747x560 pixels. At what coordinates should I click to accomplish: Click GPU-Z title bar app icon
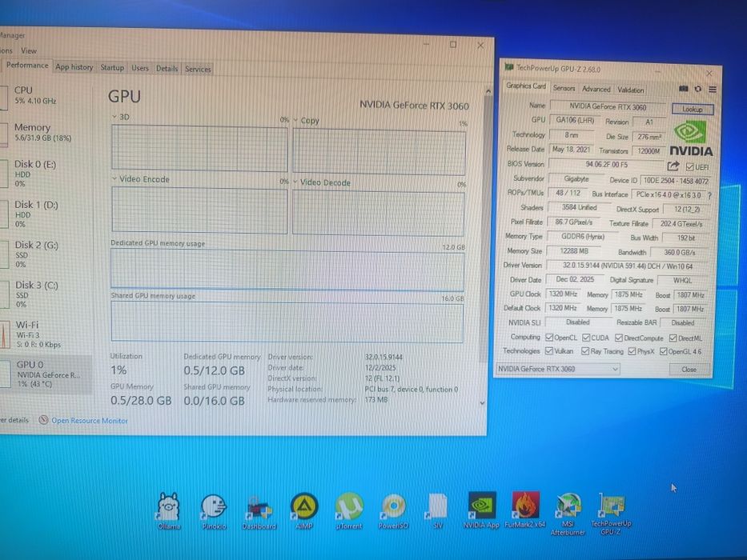coord(508,67)
